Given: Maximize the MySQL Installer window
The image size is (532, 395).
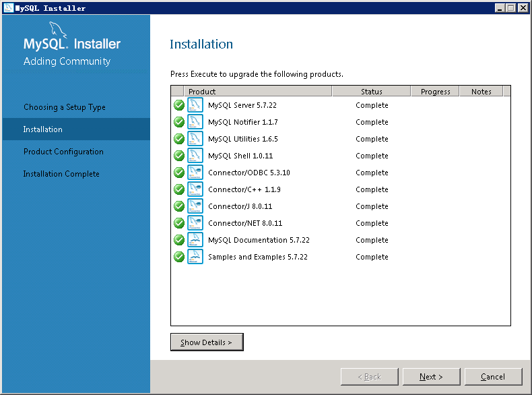Looking at the screenshot, I should 511,8.
